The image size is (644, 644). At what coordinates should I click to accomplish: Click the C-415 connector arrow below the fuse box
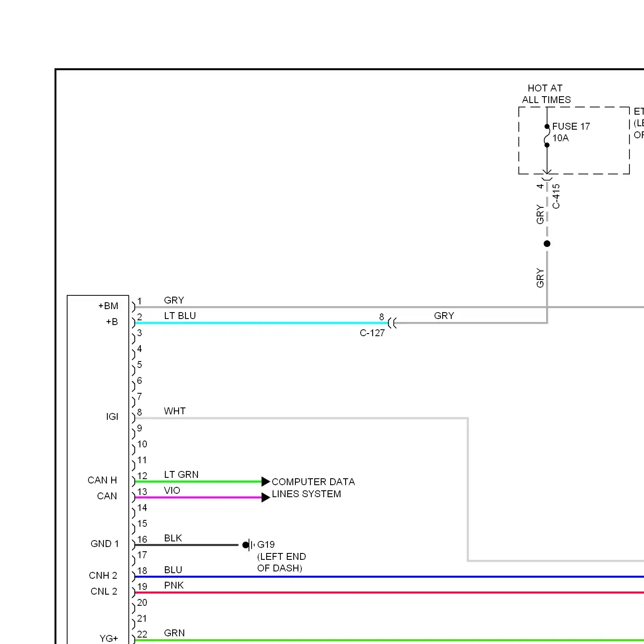[547, 175]
